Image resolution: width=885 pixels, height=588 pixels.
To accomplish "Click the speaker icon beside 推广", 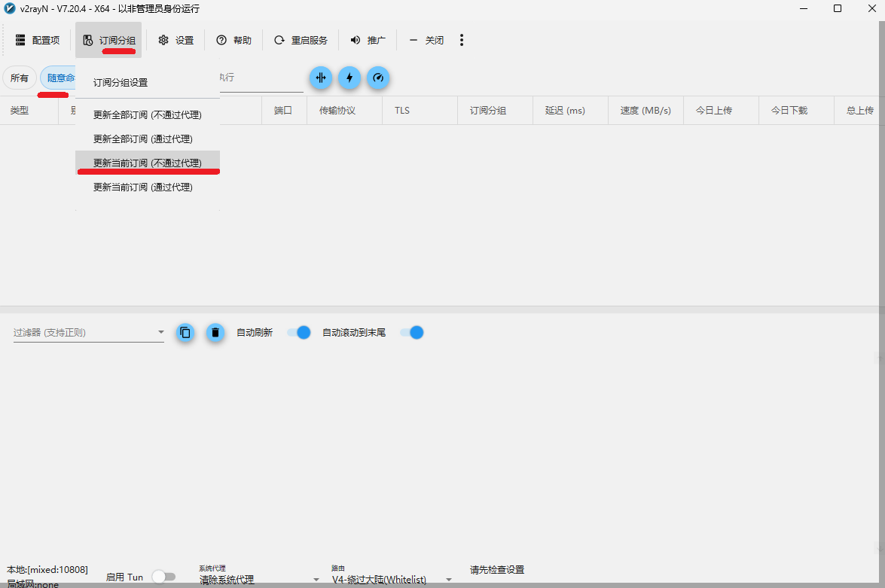I will [356, 40].
